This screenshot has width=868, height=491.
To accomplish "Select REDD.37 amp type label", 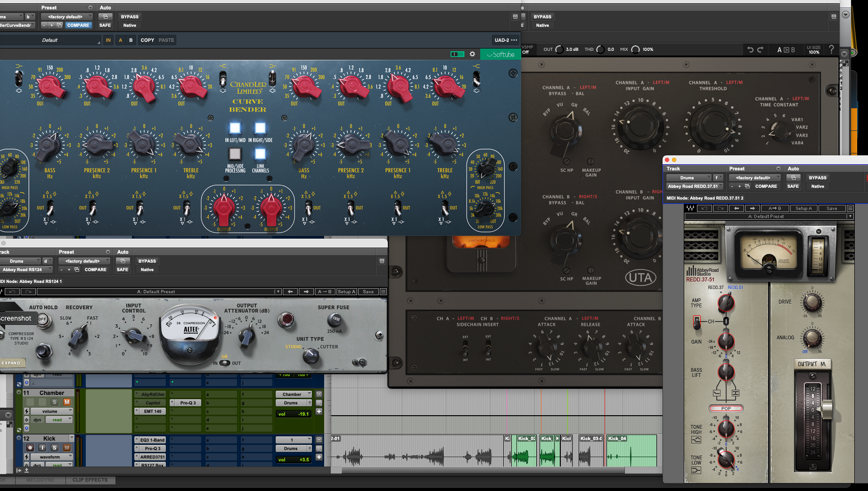I will (715, 287).
